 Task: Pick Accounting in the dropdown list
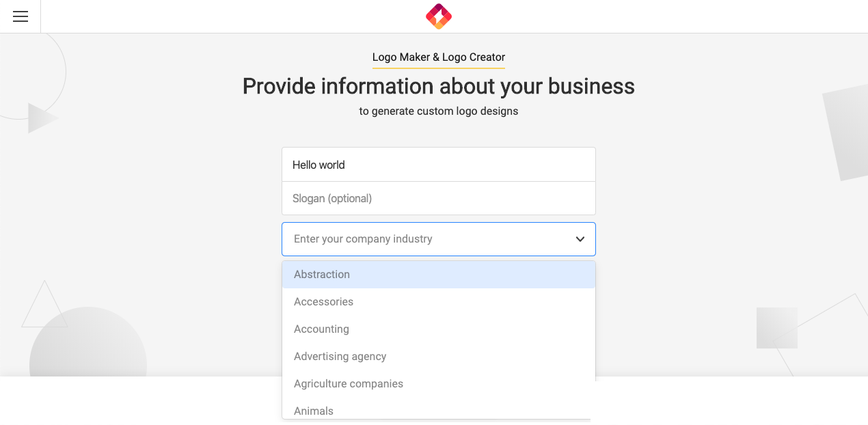click(439, 329)
